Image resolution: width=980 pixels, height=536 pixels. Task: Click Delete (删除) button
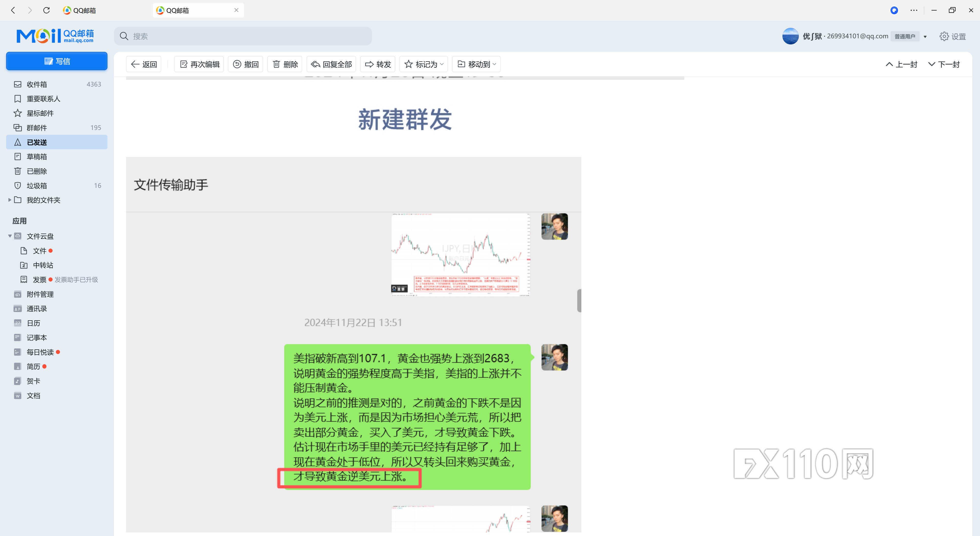[285, 64]
